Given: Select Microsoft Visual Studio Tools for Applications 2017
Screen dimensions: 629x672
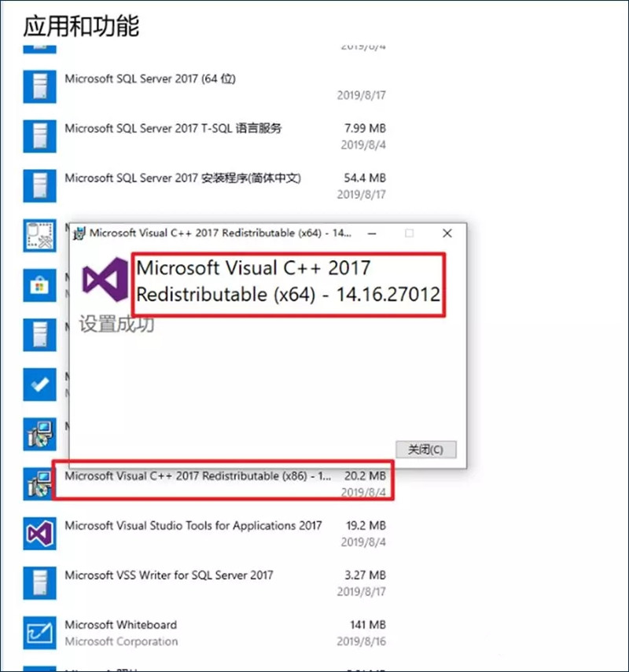Looking at the screenshot, I should click(204, 534).
